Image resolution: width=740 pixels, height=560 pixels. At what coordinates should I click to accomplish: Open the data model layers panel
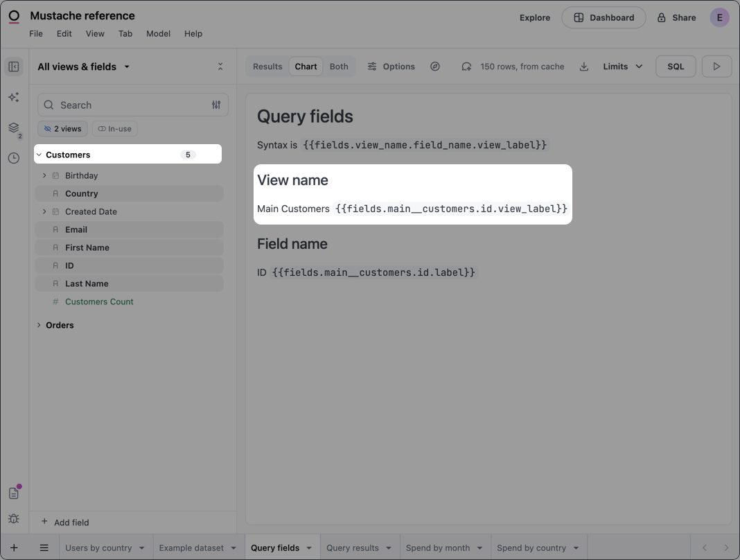13,128
